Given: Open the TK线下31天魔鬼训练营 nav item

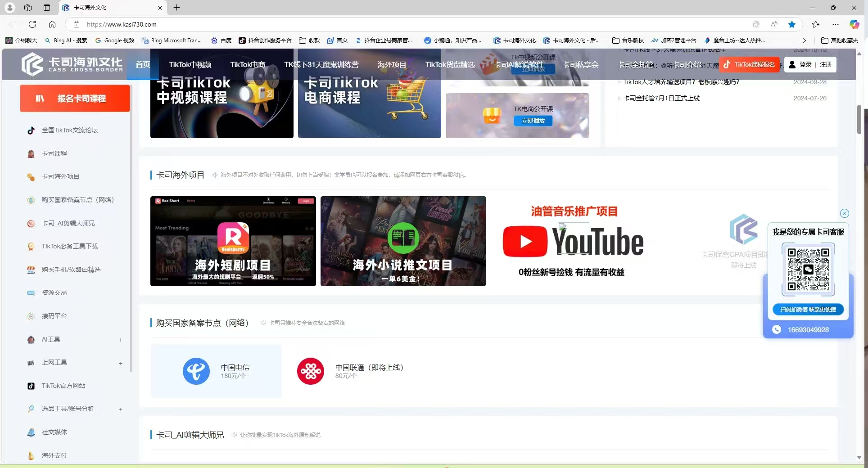Looking at the screenshot, I should [x=321, y=64].
